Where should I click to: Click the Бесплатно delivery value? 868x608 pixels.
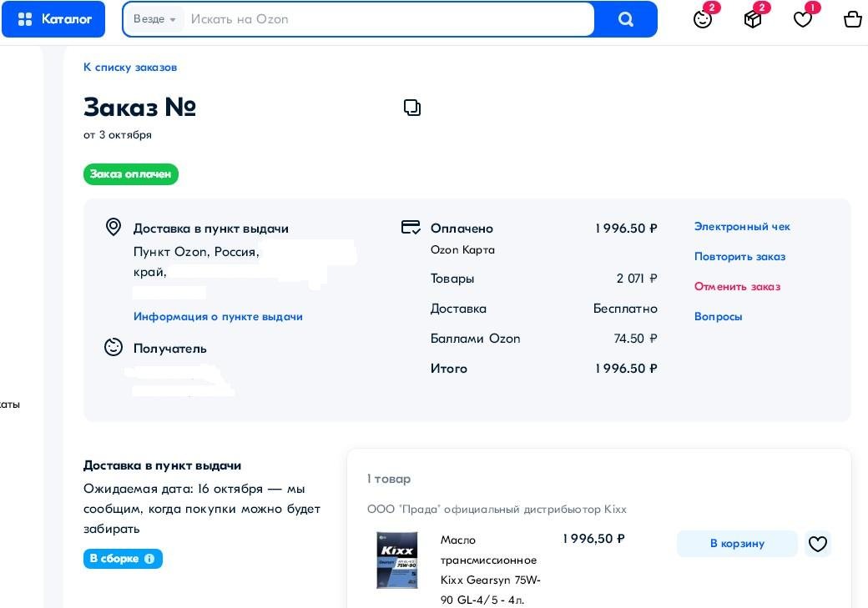click(625, 309)
